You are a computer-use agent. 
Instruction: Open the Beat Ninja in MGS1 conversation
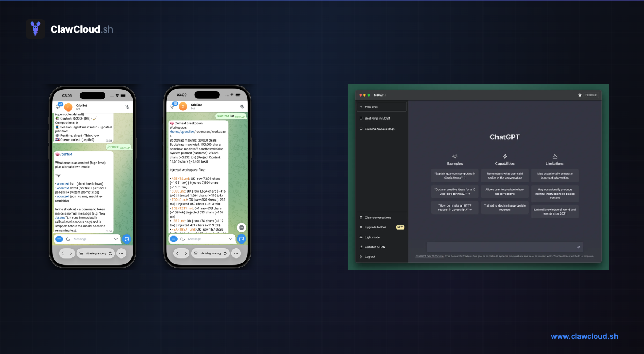pos(377,118)
